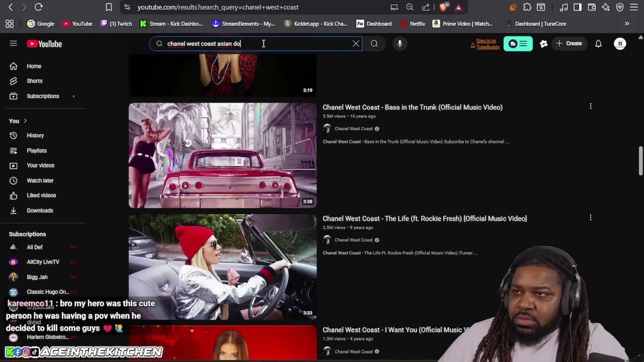The width and height of the screenshot is (644, 362).
Task: Open the TubeBuddy green menu button
Action: [518, 44]
